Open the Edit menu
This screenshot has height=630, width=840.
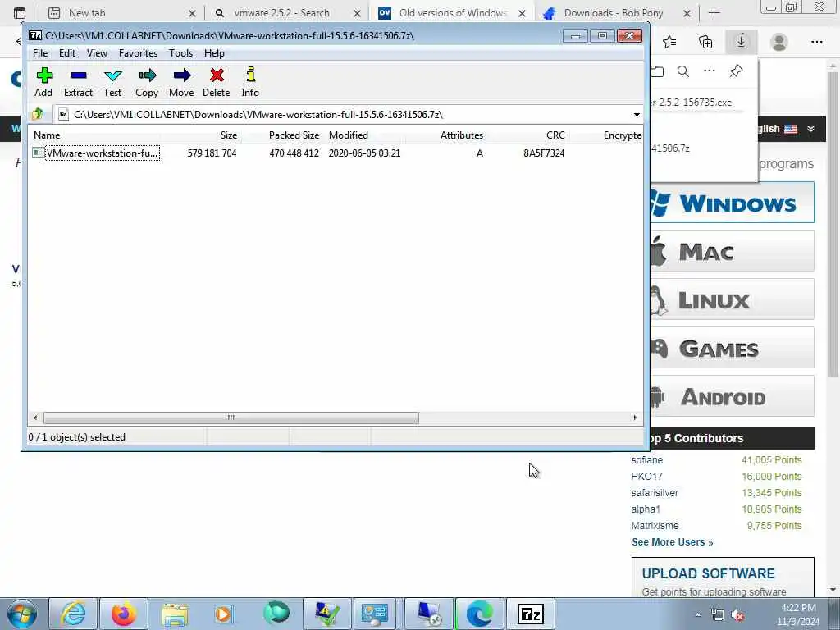(67, 53)
